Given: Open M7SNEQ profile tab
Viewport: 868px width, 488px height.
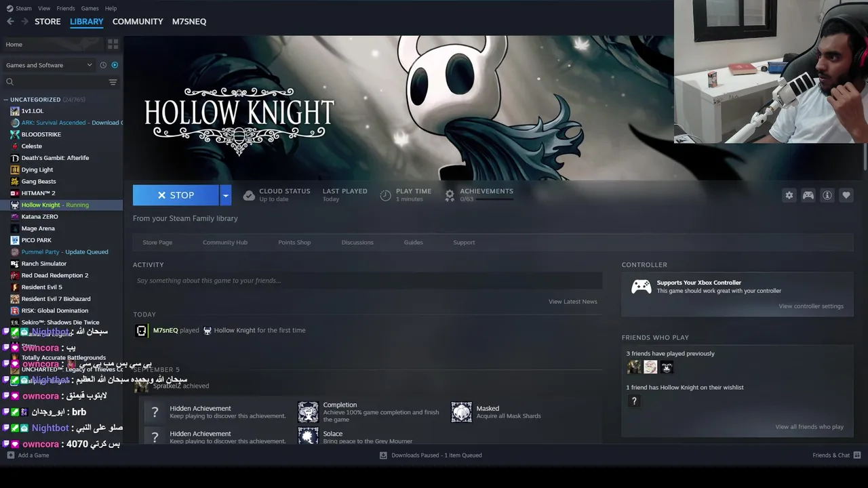Looking at the screenshot, I should coord(189,22).
